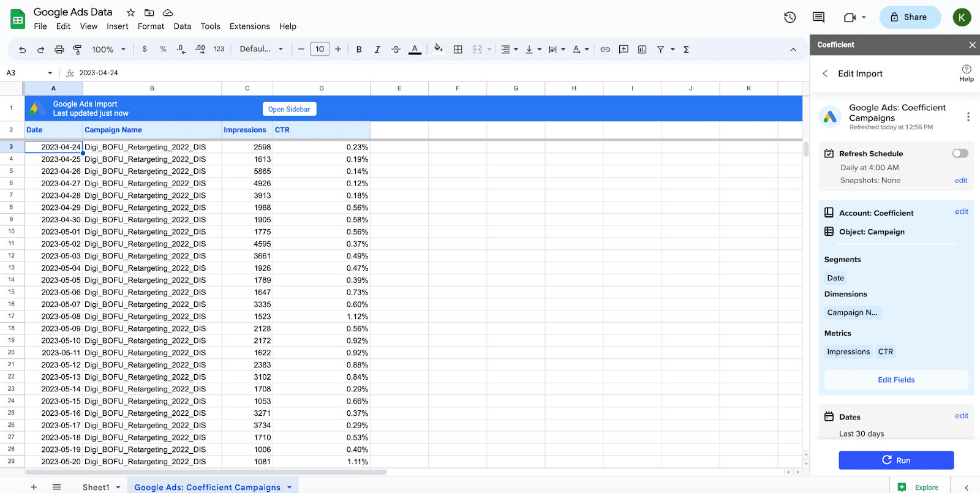980x493 pixels.
Task: Open font family Default dropdown
Action: coord(262,49)
